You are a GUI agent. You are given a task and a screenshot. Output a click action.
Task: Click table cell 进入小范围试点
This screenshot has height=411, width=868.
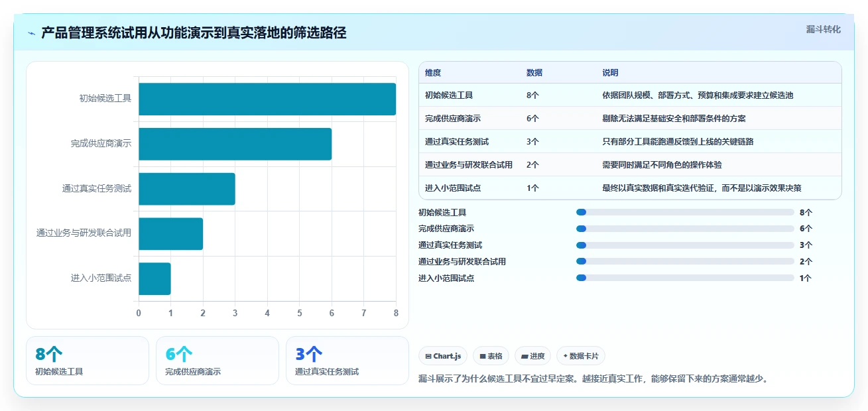453,188
